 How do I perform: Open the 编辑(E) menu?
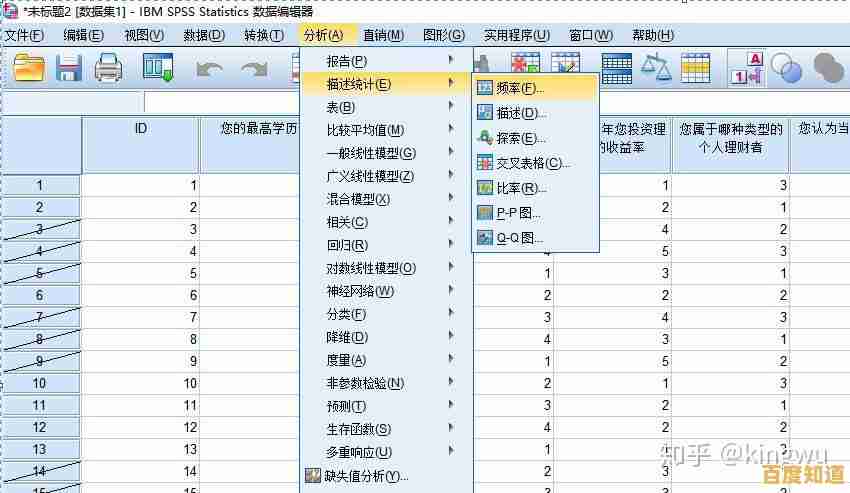pos(83,36)
